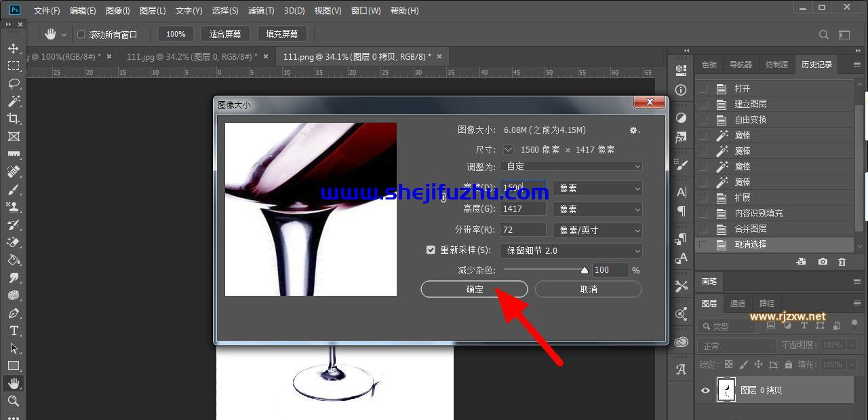Viewport: 868px width, 420px height.
Task: Open the resolution unit 像素/英寸 dropdown
Action: (597, 230)
